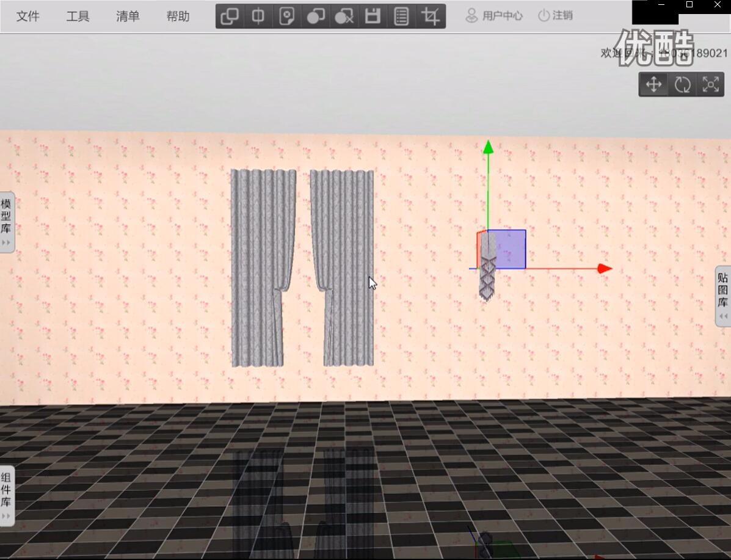Image resolution: width=731 pixels, height=560 pixels.
Task: Click the mirror/center align toolbar icon
Action: coord(258,16)
